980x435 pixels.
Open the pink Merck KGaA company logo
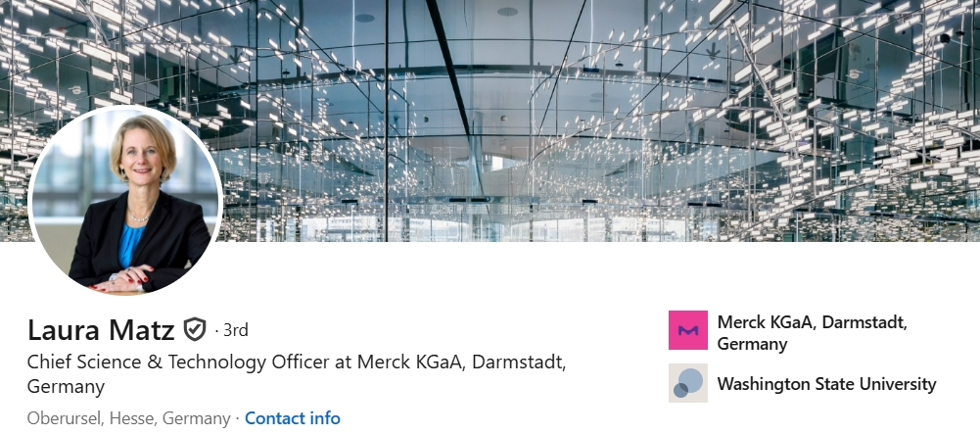[x=688, y=330]
